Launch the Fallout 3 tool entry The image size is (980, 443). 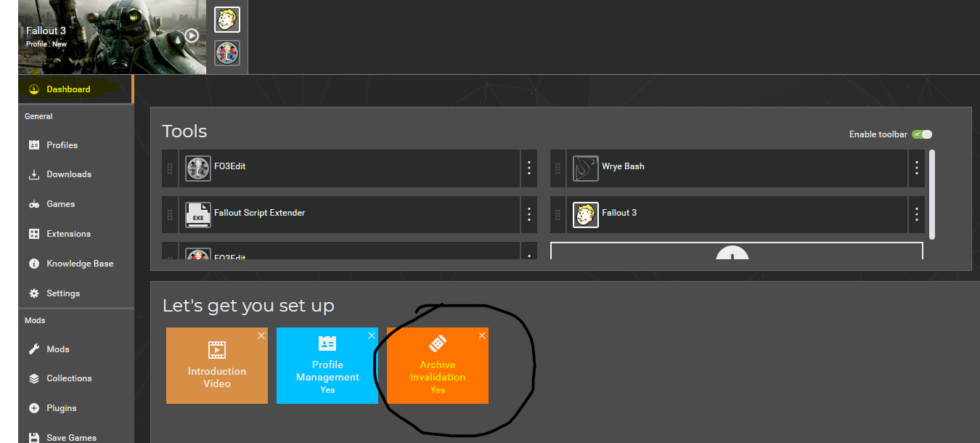(738, 215)
